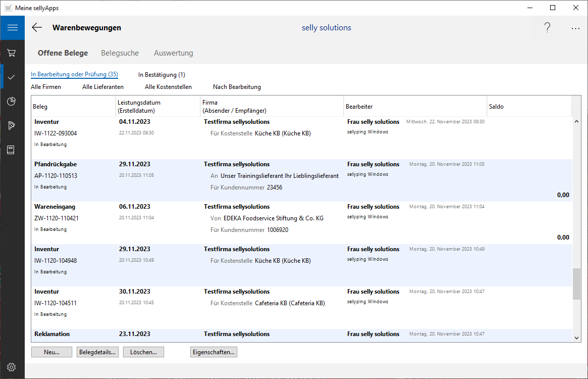Open the Alle Kostenstellen filter
The height and width of the screenshot is (379, 588).
(168, 87)
